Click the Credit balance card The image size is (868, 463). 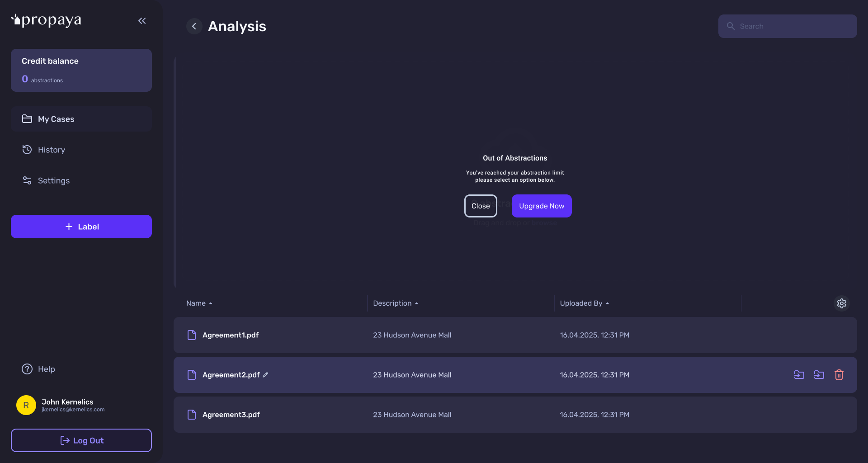[81, 71]
